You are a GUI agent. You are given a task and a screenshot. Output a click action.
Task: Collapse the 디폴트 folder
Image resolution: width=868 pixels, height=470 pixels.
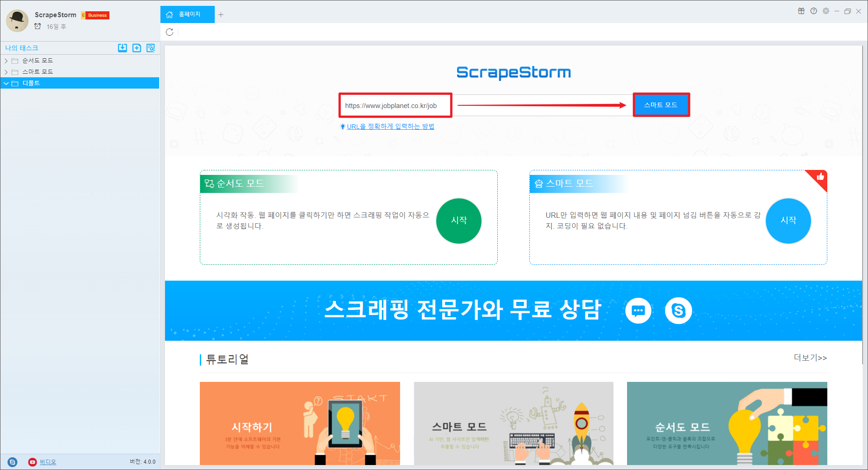click(6, 83)
